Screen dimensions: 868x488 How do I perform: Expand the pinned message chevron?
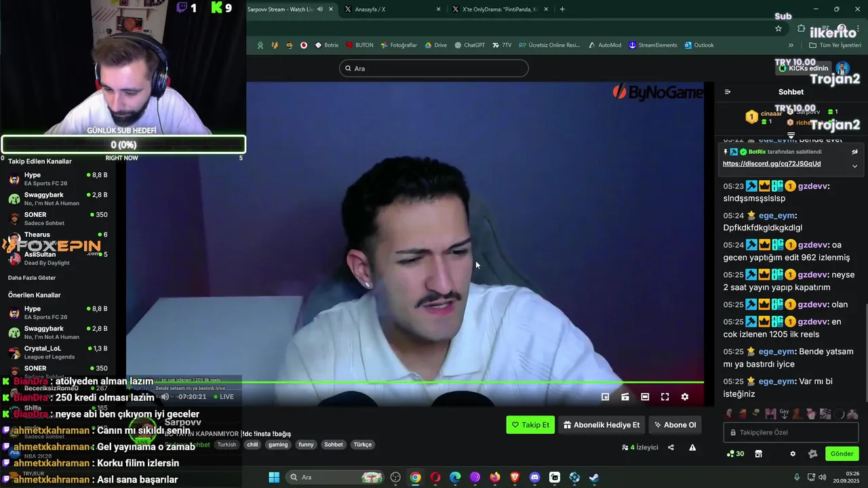tap(854, 166)
